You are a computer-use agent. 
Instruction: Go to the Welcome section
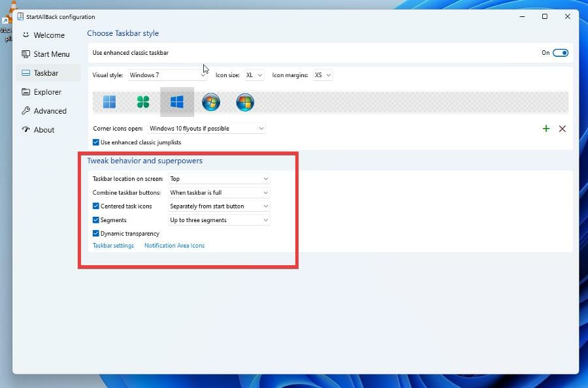(x=49, y=35)
